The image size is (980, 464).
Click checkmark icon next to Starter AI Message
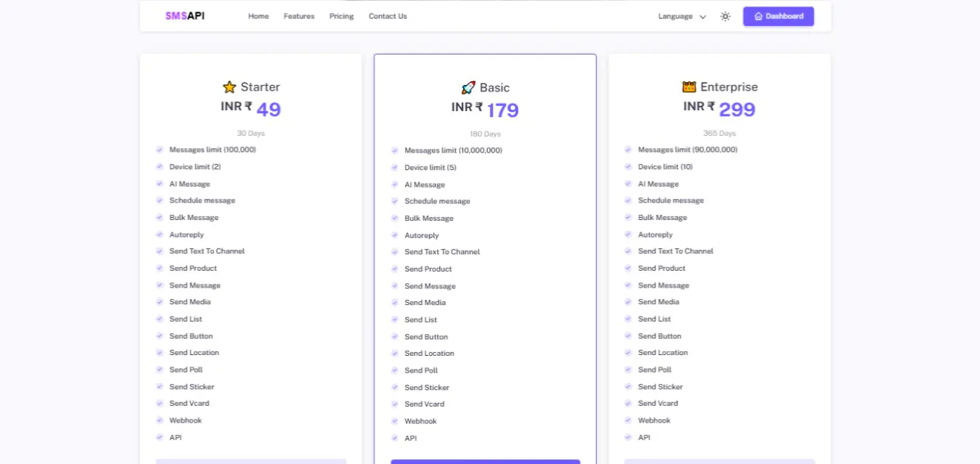pos(160,184)
